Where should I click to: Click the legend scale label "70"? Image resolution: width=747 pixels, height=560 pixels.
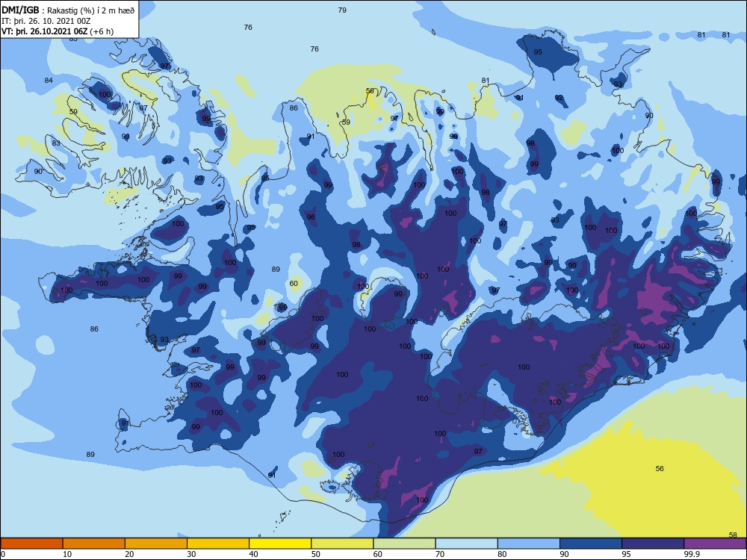(x=440, y=554)
